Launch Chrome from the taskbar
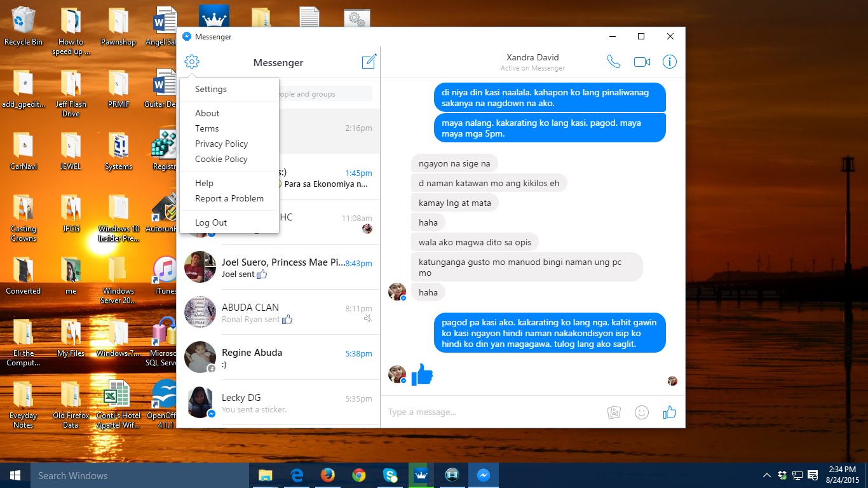Screen dimensions: 868x488 coord(359,475)
